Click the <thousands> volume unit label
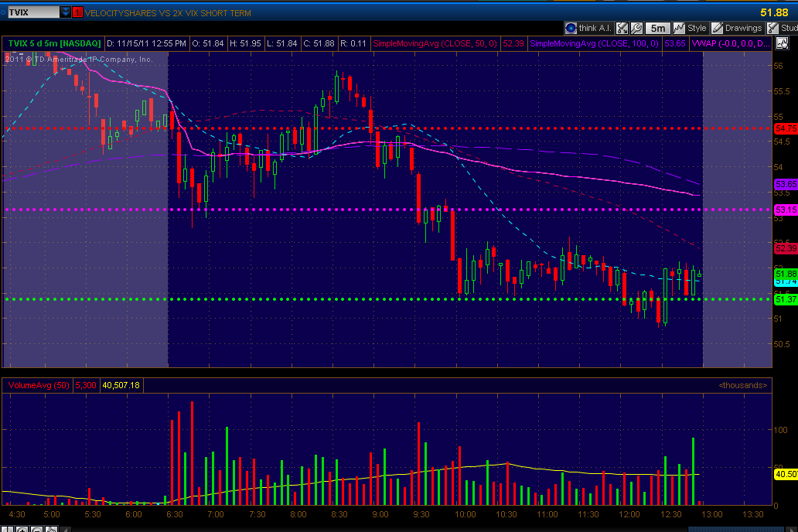Image resolution: width=798 pixels, height=532 pixels. click(742, 385)
